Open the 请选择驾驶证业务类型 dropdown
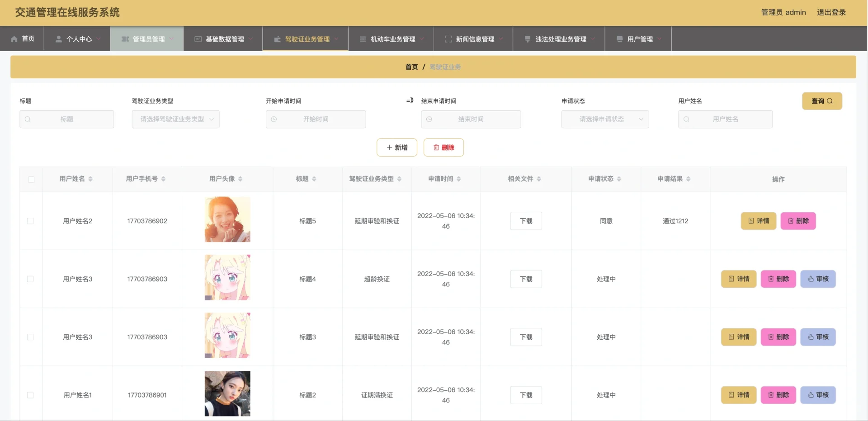Viewport: 868px width, 421px height. click(x=175, y=119)
